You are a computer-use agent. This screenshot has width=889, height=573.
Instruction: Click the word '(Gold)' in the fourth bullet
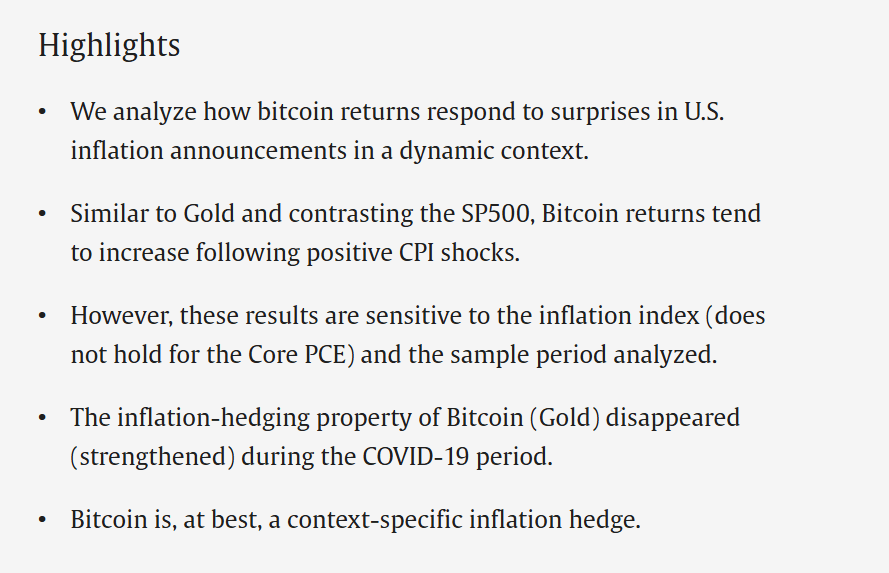(x=564, y=418)
